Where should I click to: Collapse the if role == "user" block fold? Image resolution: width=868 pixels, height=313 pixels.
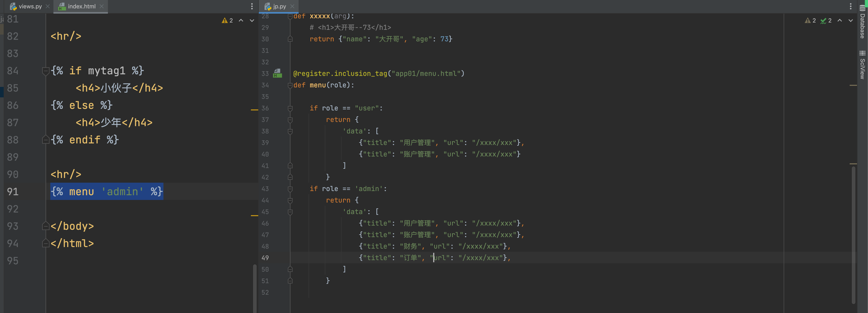pyautogui.click(x=290, y=108)
